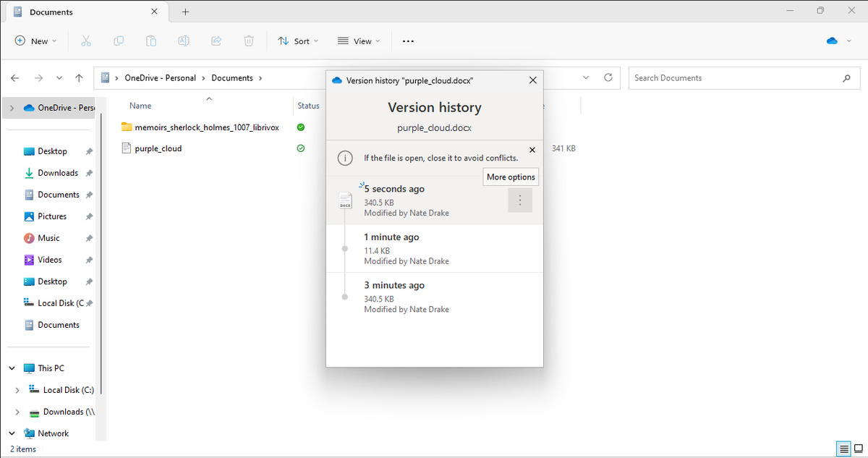Click the Paste icon in the toolbar

tap(150, 41)
